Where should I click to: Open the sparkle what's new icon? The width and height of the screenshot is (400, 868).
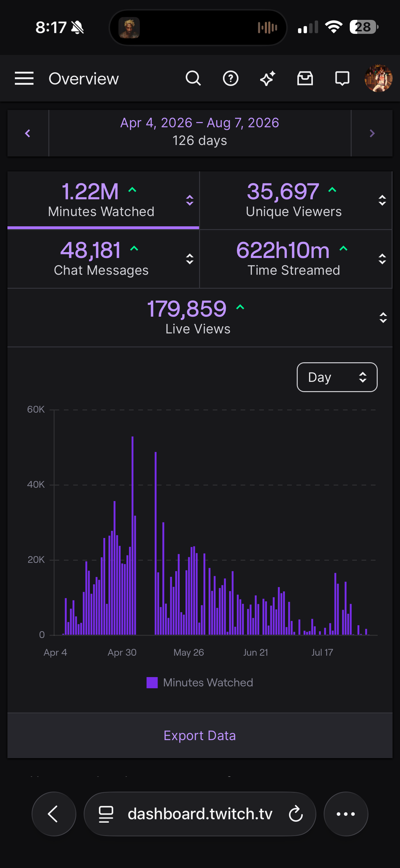(x=268, y=79)
